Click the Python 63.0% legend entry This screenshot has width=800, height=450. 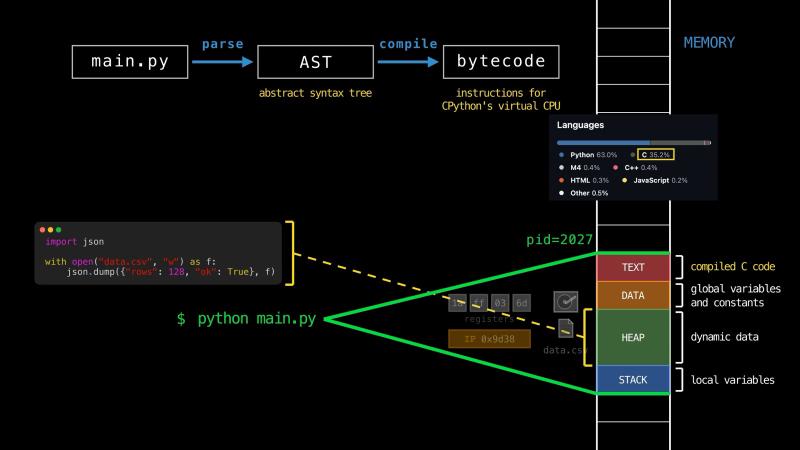click(588, 155)
